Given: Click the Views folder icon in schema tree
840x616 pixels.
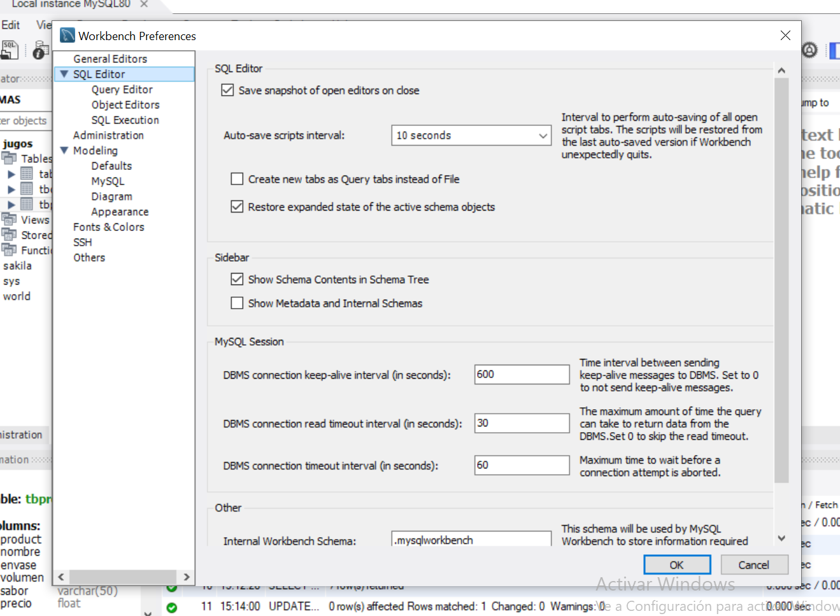Looking at the screenshot, I should click(9, 220).
